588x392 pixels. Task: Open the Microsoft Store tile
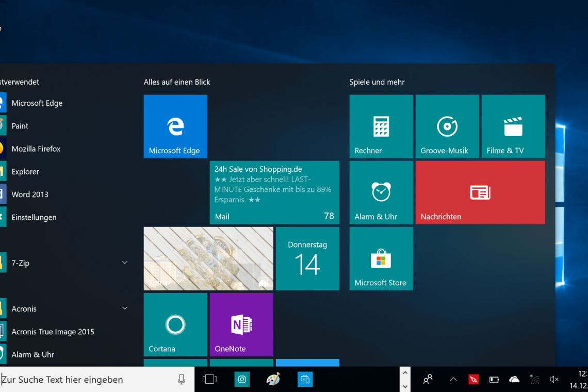tap(381, 258)
